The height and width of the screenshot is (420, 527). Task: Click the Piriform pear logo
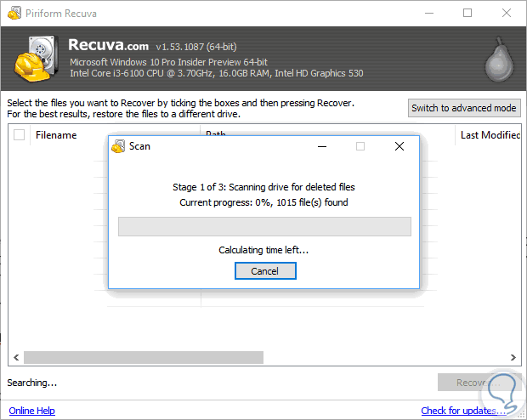coord(499,60)
